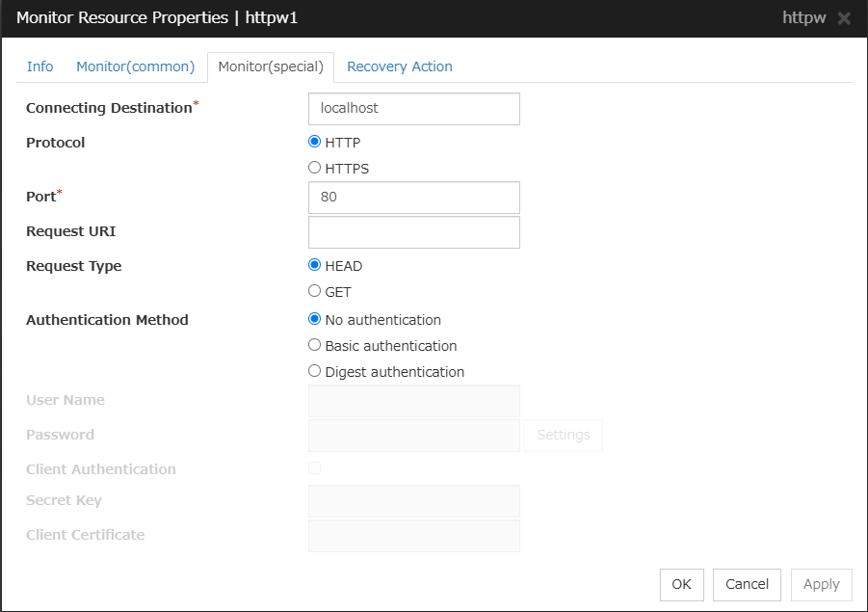The width and height of the screenshot is (868, 612).
Task: Tick the Client Authentication checkbox
Action: pyautogui.click(x=314, y=468)
